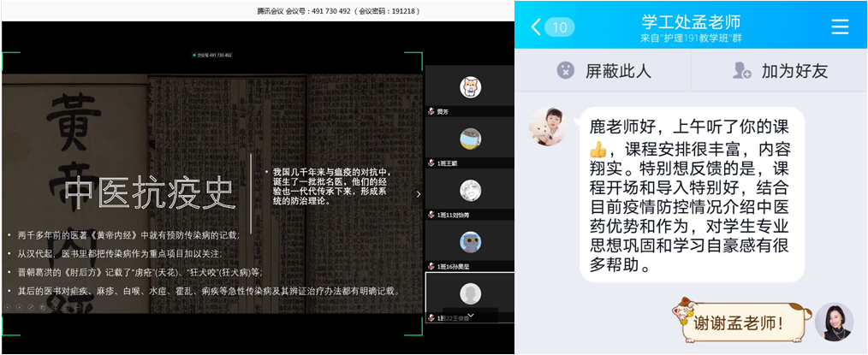Click the 谢谢孟老师 sticker message

[x=739, y=322]
